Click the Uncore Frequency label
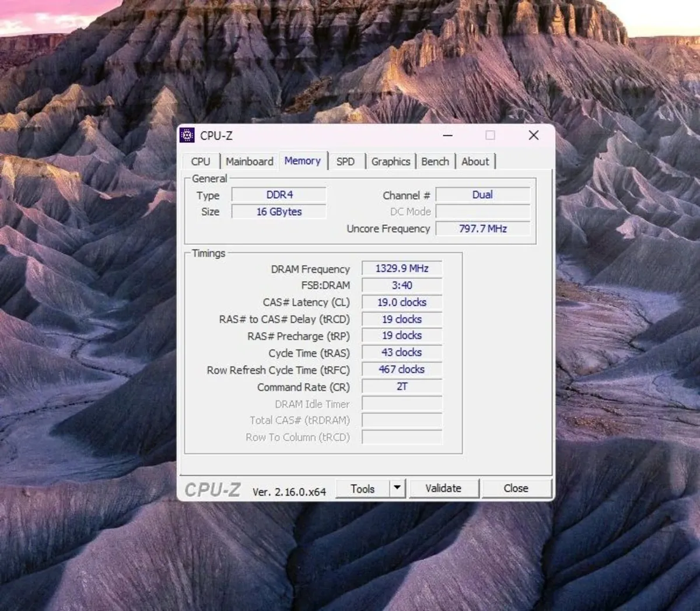Screen dimensions: 700x611 pos(388,229)
